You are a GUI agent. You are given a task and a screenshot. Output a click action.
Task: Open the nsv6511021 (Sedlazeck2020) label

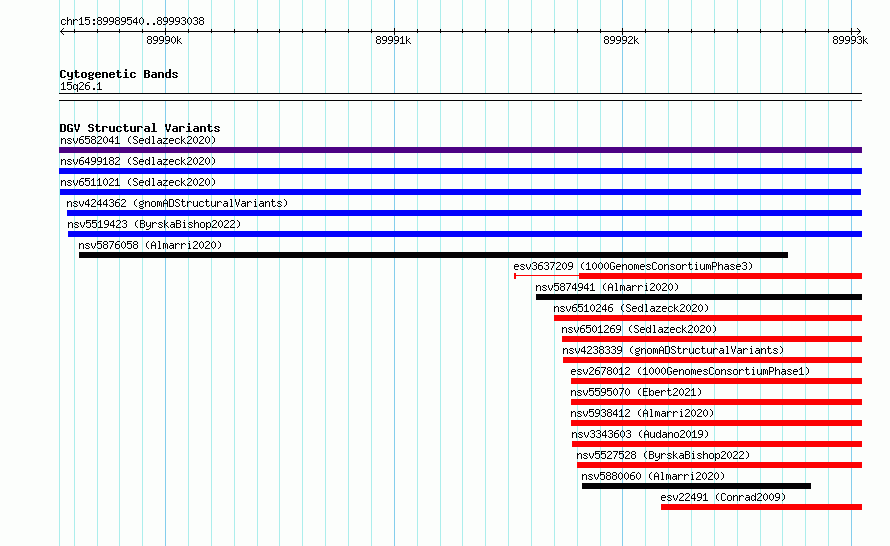click(138, 182)
